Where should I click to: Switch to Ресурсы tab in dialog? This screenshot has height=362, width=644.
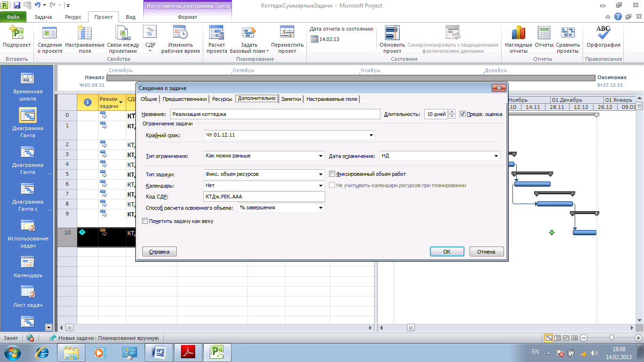(222, 99)
